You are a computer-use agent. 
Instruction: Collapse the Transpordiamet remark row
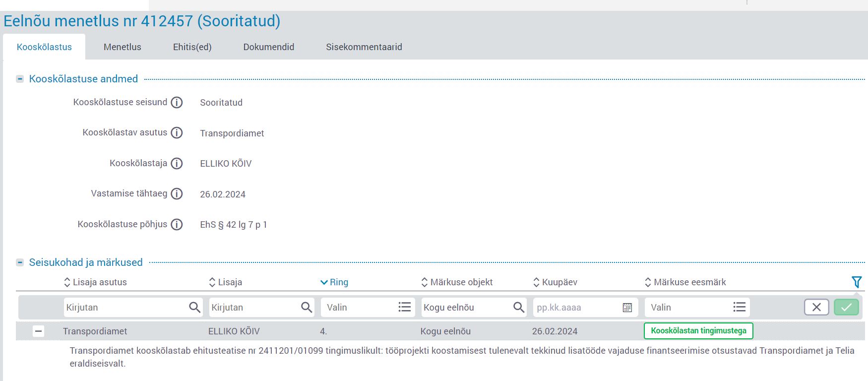(x=38, y=331)
